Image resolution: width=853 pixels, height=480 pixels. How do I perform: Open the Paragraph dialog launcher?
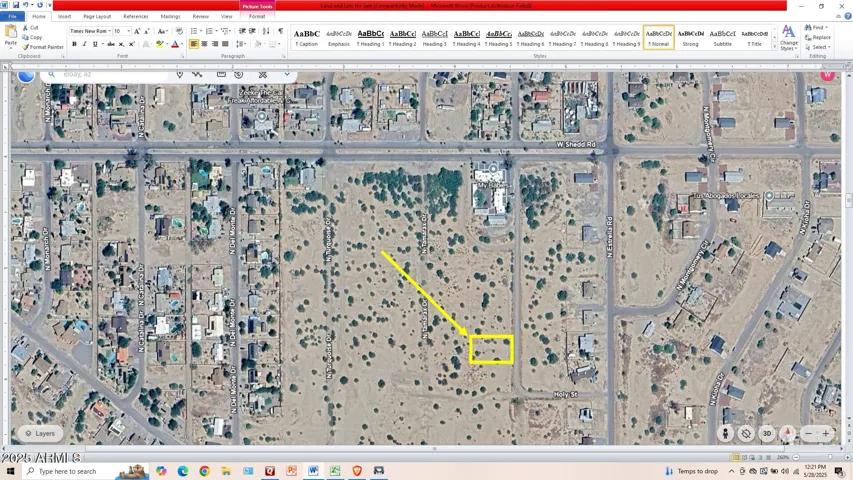(x=283, y=56)
